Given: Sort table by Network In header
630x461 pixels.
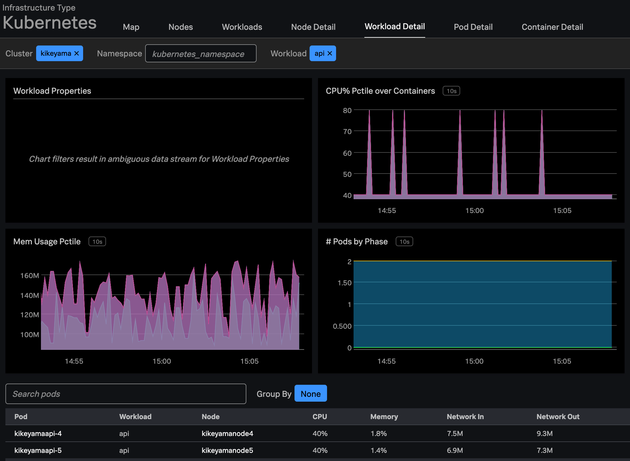Looking at the screenshot, I should [x=465, y=416].
